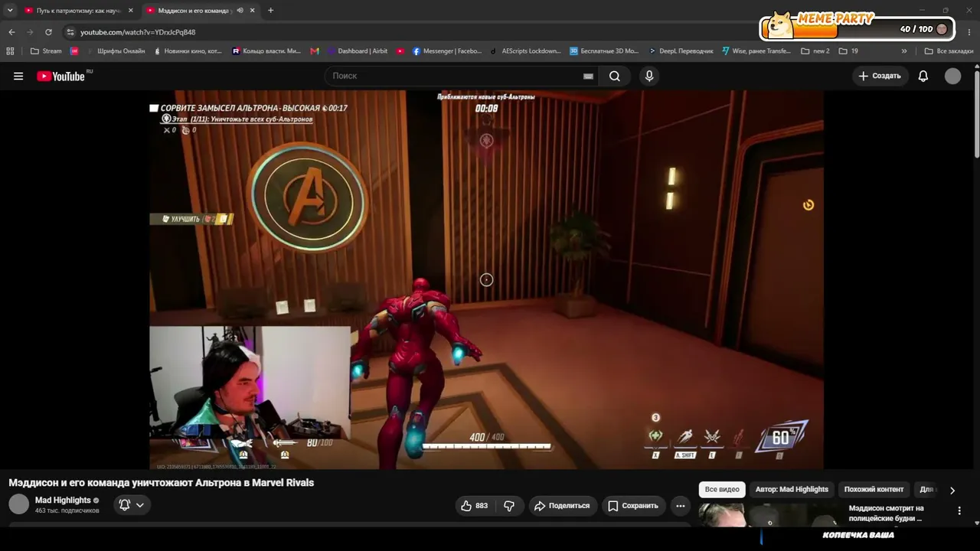This screenshot has height=551, width=980.
Task: Open the 'Новинки кино' bookmark
Action: click(x=188, y=51)
